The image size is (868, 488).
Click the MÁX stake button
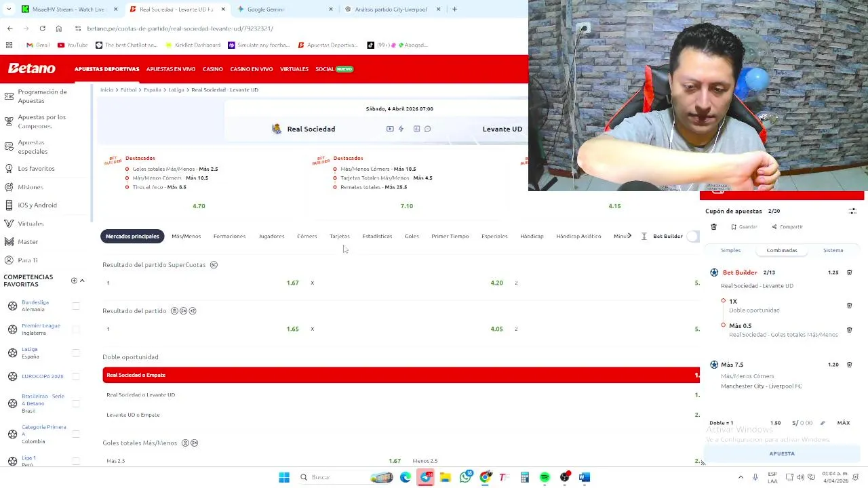pyautogui.click(x=844, y=423)
